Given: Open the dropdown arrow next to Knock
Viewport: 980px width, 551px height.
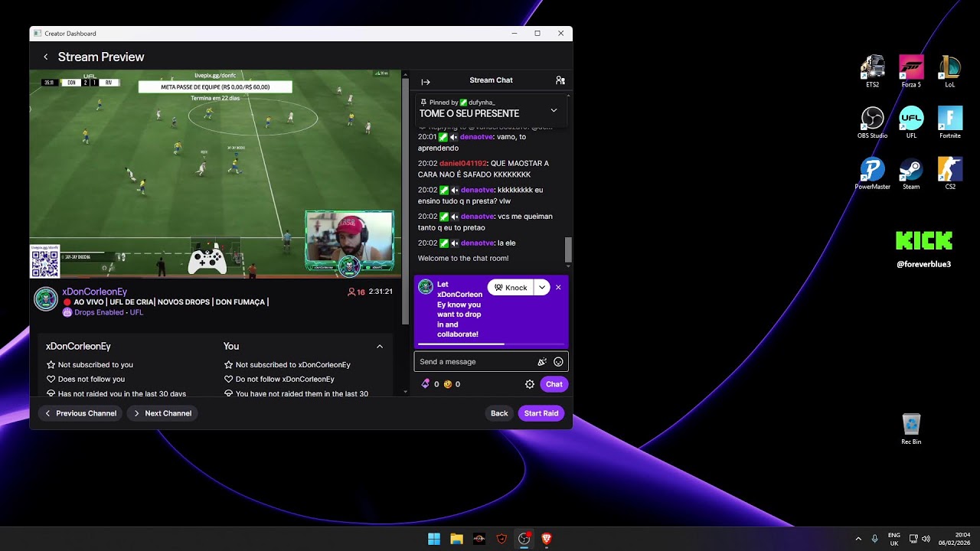Looking at the screenshot, I should [542, 288].
